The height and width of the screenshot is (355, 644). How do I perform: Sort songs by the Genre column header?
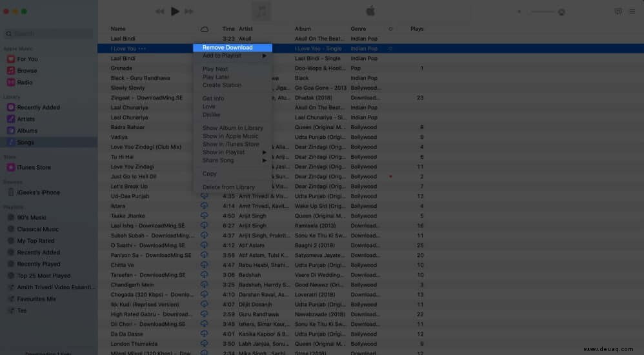click(358, 29)
